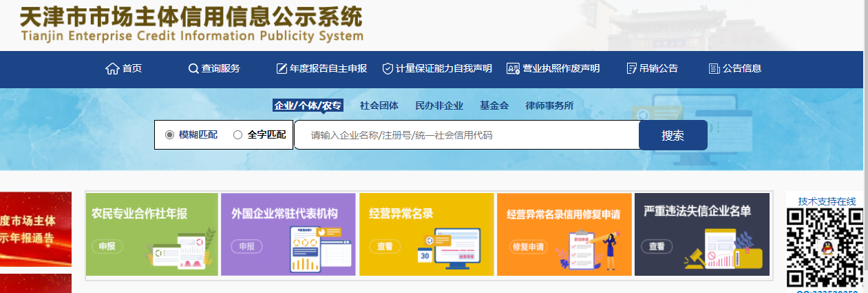The width and height of the screenshot is (868, 293).
Task: Click the document icon beside 吊销公告
Action: click(x=631, y=68)
